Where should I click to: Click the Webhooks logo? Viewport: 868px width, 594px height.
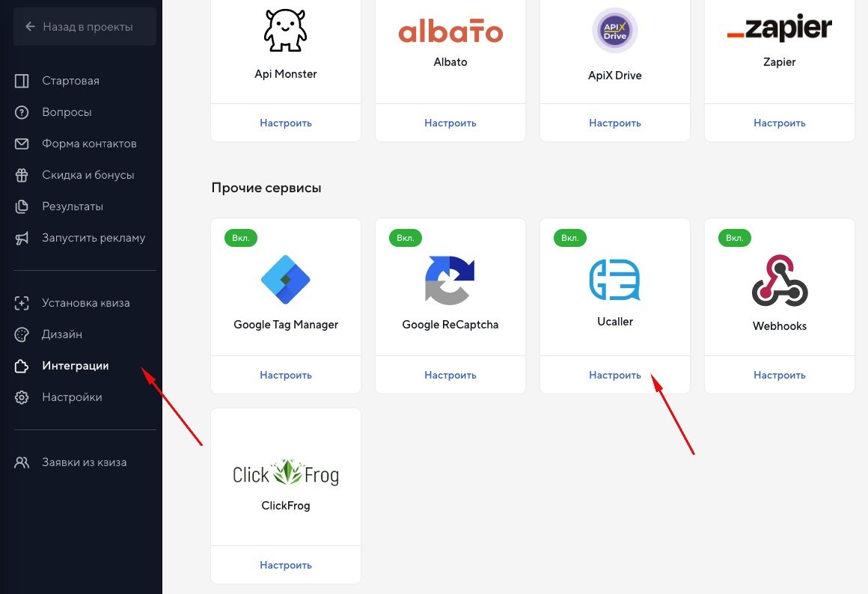(x=780, y=280)
